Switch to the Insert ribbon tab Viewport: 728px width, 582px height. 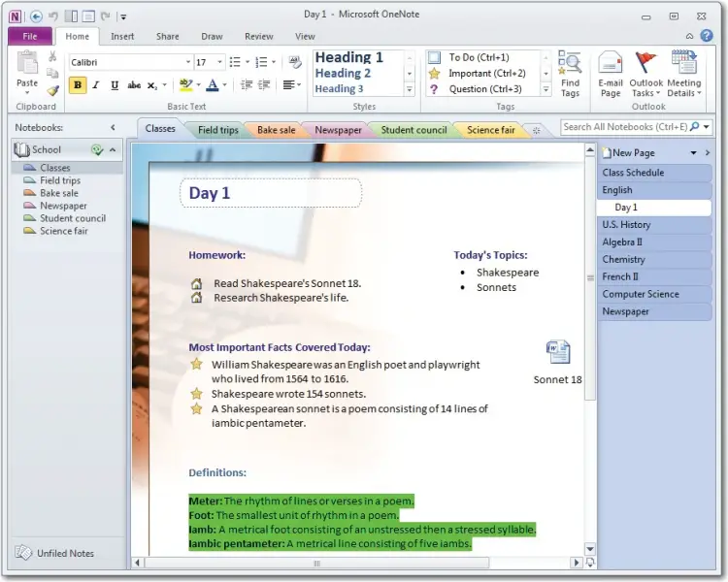122,36
